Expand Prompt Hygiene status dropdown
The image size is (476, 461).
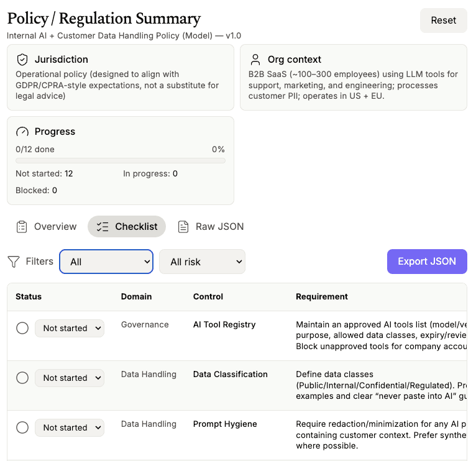(70, 427)
